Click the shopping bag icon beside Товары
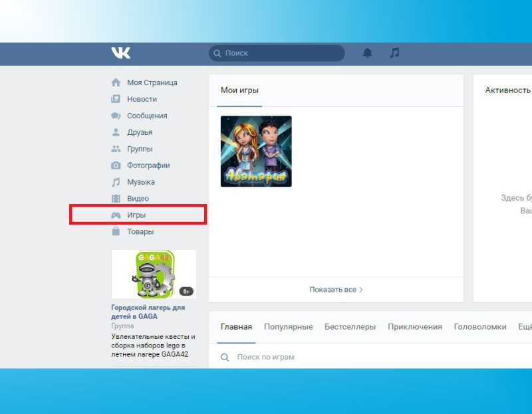 (x=116, y=231)
